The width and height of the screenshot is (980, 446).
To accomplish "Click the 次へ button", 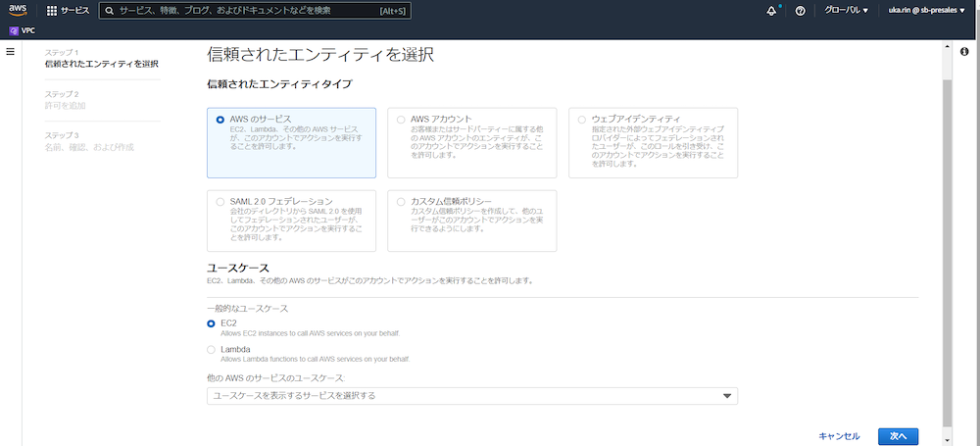I will click(898, 435).
